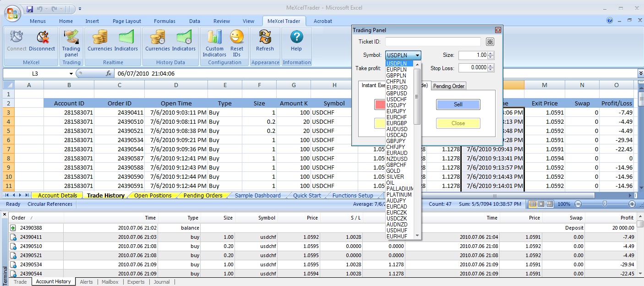Image resolution: width=644 pixels, height=286 pixels.
Task: Switch to Normal view in status bar
Action: click(x=533, y=204)
